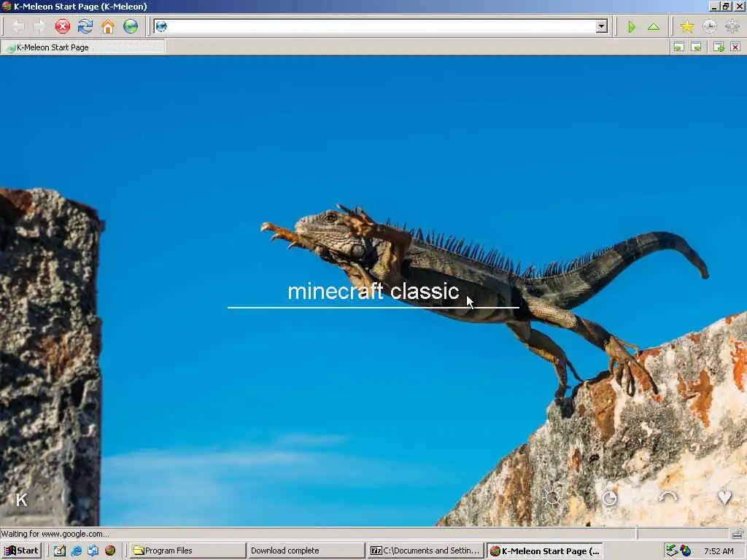Click K-Meleon Start Page taskbar button

point(545,551)
